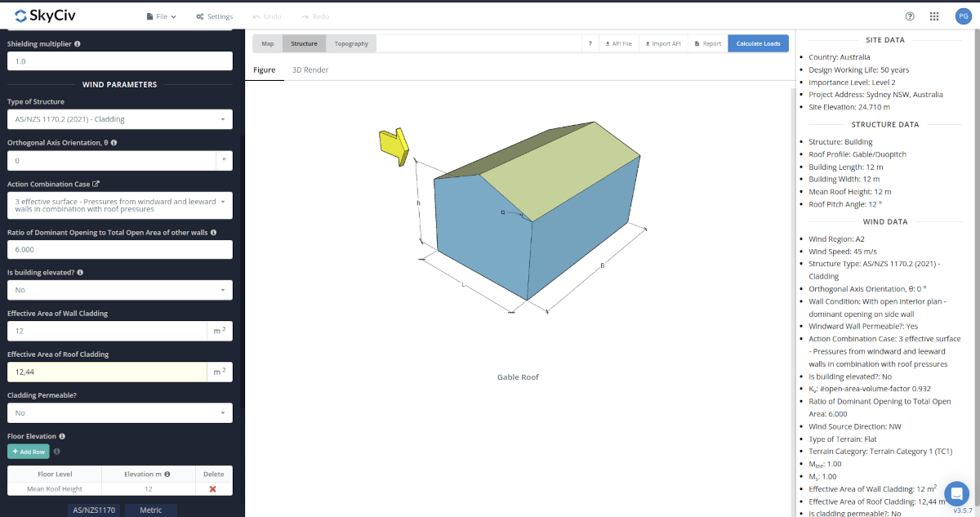Image resolution: width=980 pixels, height=517 pixels.
Task: Click the PG user avatar
Action: point(963,16)
